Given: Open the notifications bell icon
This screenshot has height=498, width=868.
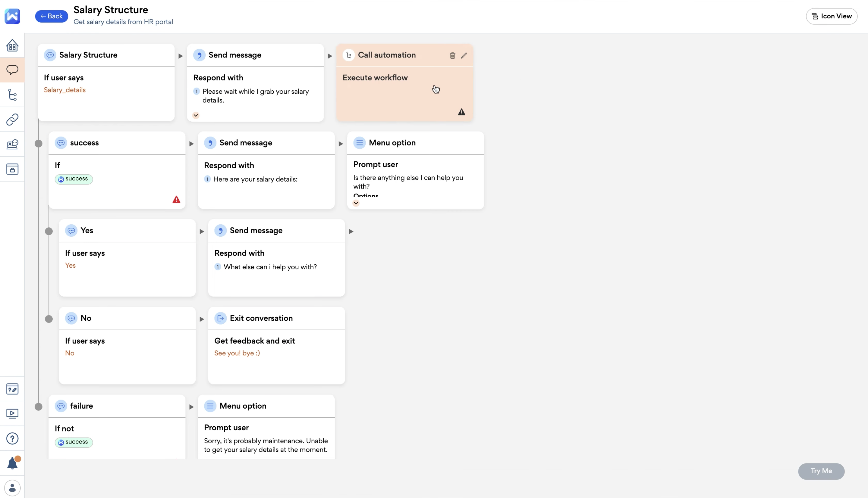Looking at the screenshot, I should click(12, 463).
